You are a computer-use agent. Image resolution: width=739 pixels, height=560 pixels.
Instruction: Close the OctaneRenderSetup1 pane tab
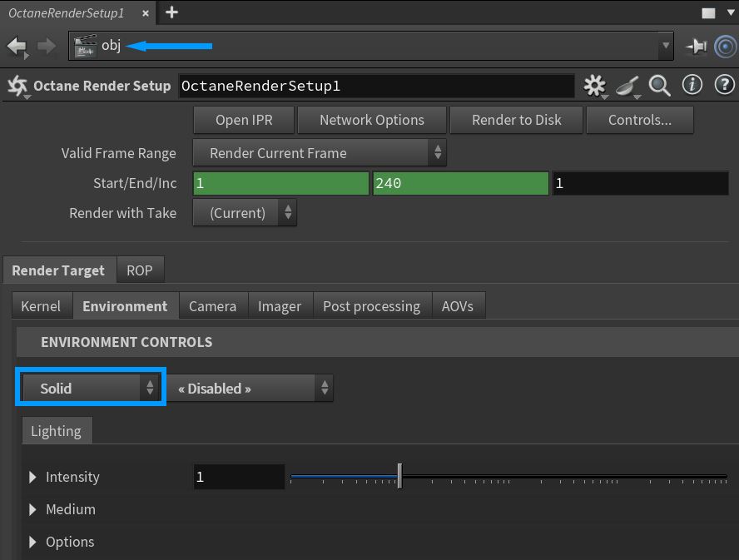(145, 13)
